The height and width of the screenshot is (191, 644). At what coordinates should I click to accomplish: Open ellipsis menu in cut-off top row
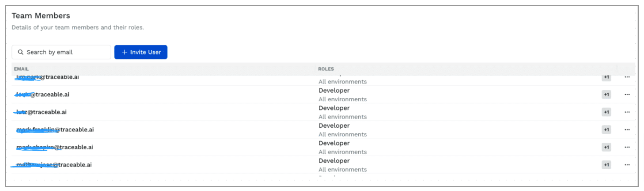pyautogui.click(x=627, y=77)
